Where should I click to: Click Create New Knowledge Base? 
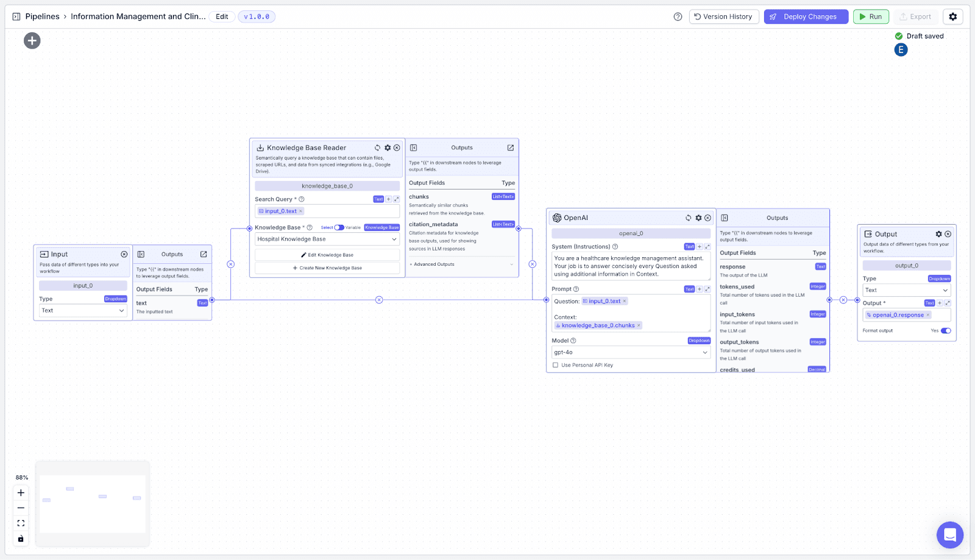click(x=327, y=268)
